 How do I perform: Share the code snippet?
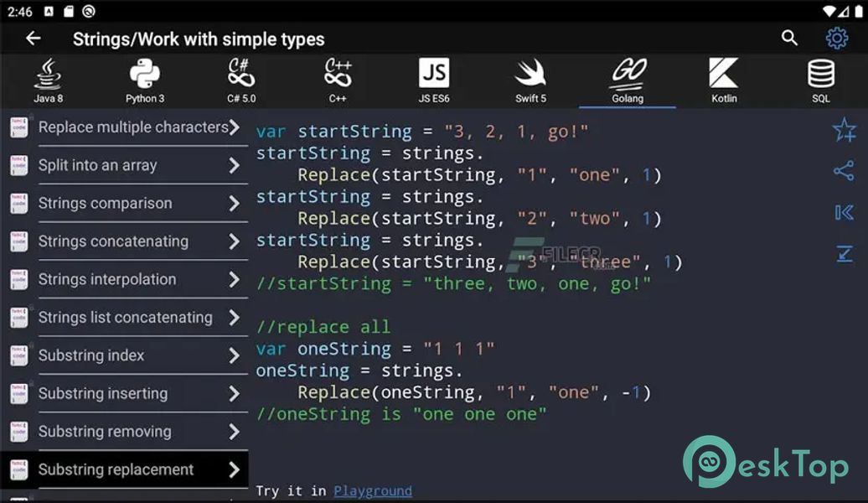click(x=844, y=171)
